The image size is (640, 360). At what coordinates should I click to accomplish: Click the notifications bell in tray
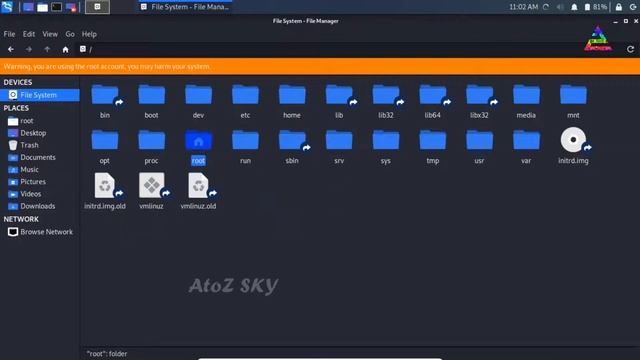coord(574,7)
